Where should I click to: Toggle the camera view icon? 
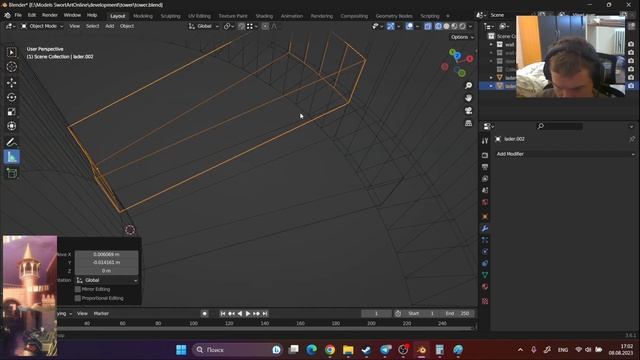pyautogui.click(x=468, y=111)
